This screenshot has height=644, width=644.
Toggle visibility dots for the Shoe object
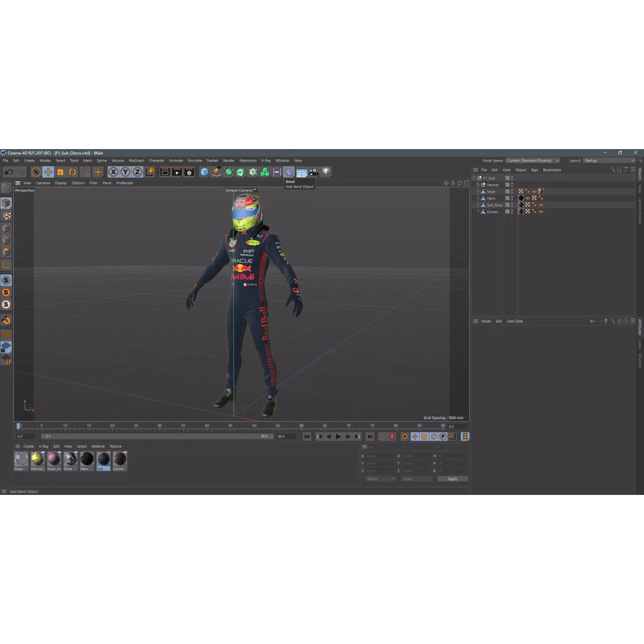click(x=512, y=191)
